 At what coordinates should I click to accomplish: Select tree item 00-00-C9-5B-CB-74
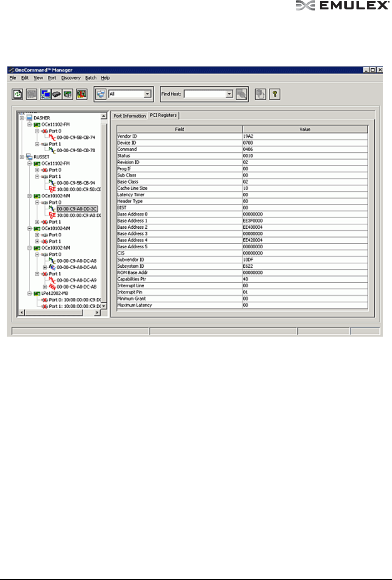point(76,137)
